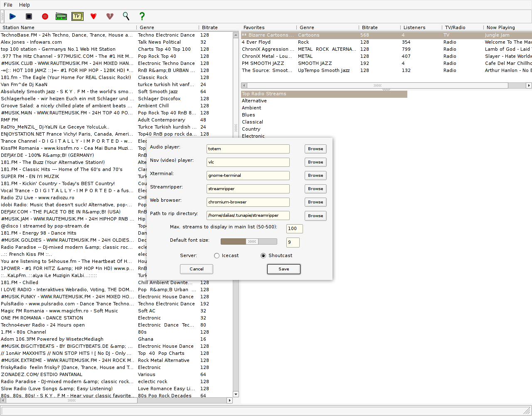Screen dimensions: 532x416
Task: Click Browse next to Audio player
Action: pyautogui.click(x=315, y=149)
